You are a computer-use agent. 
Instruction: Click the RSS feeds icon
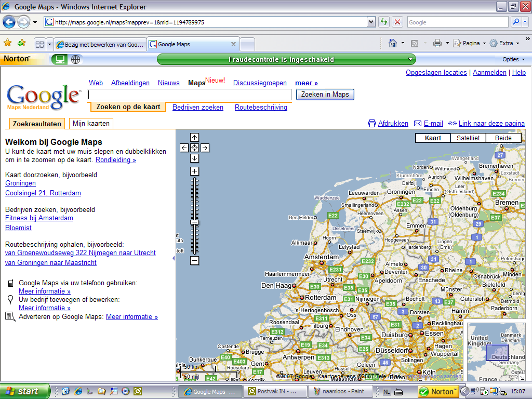(414, 44)
